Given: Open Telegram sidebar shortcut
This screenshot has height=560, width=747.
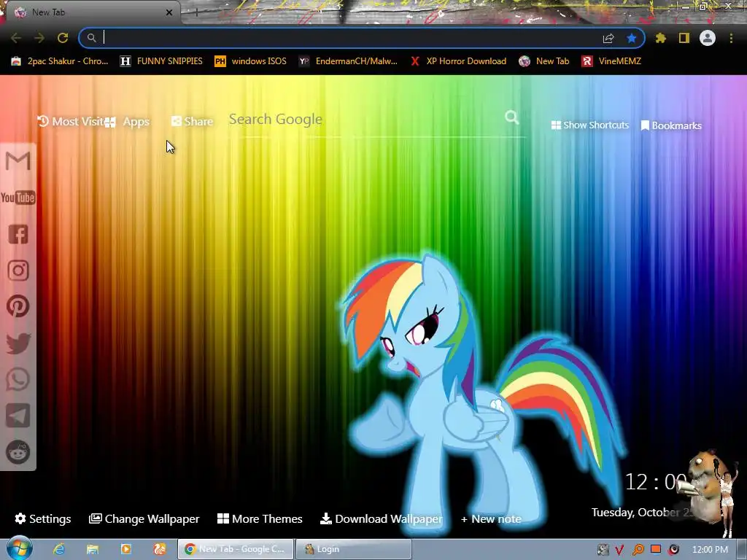Looking at the screenshot, I should tap(18, 416).
